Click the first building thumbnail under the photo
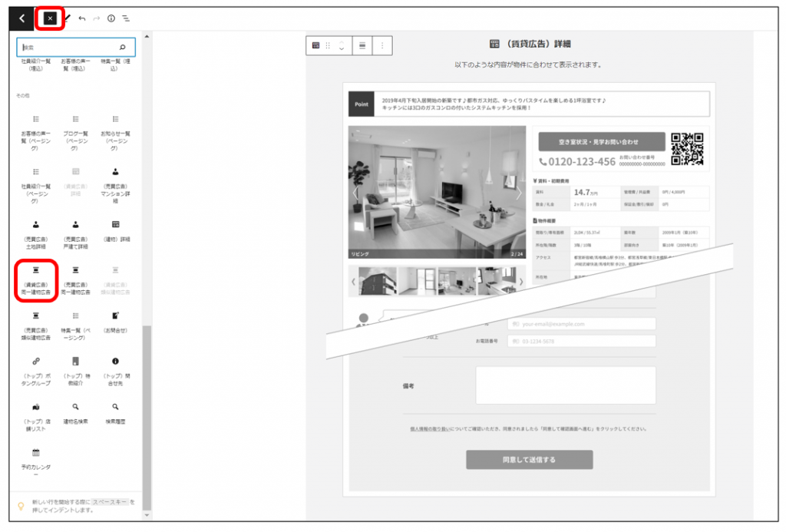 click(377, 281)
